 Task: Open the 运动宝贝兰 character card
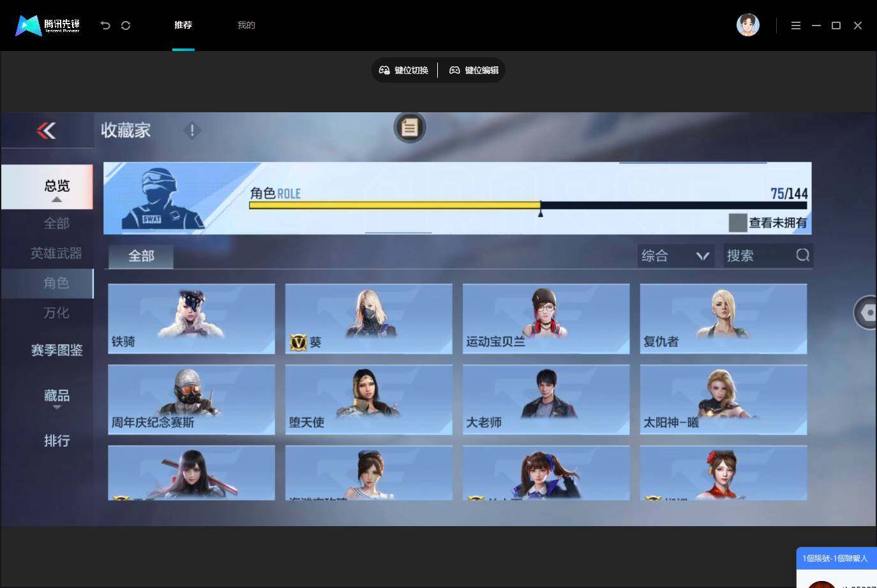pyautogui.click(x=546, y=319)
